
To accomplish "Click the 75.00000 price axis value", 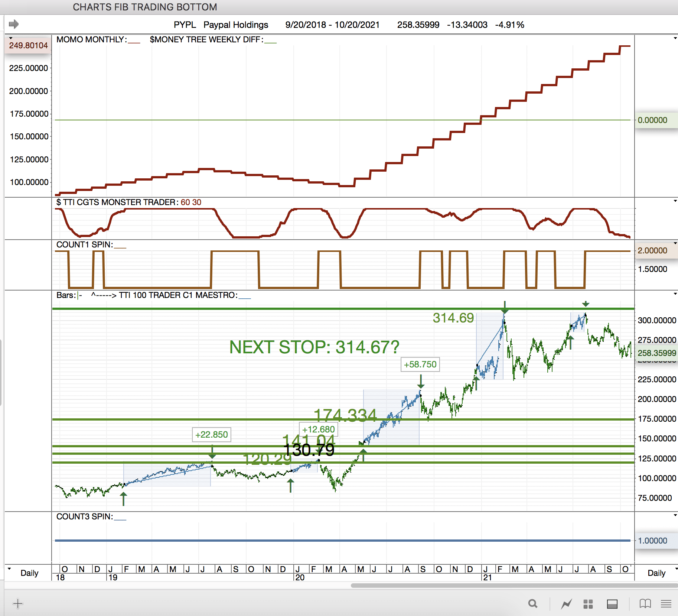I will [x=655, y=498].
